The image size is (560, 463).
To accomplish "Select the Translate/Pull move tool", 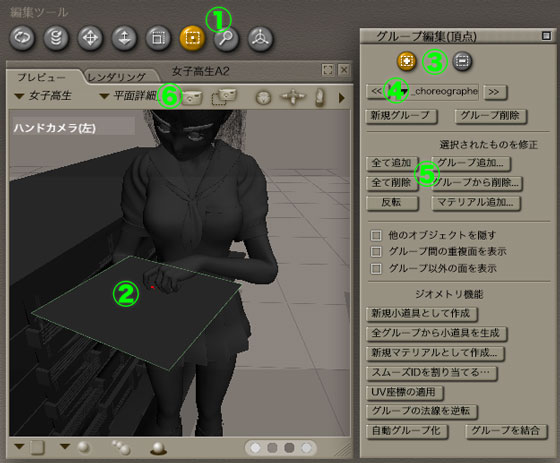I will click(90, 38).
